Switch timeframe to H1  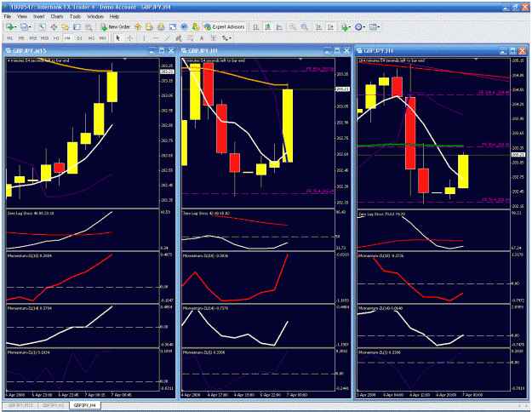point(56,38)
